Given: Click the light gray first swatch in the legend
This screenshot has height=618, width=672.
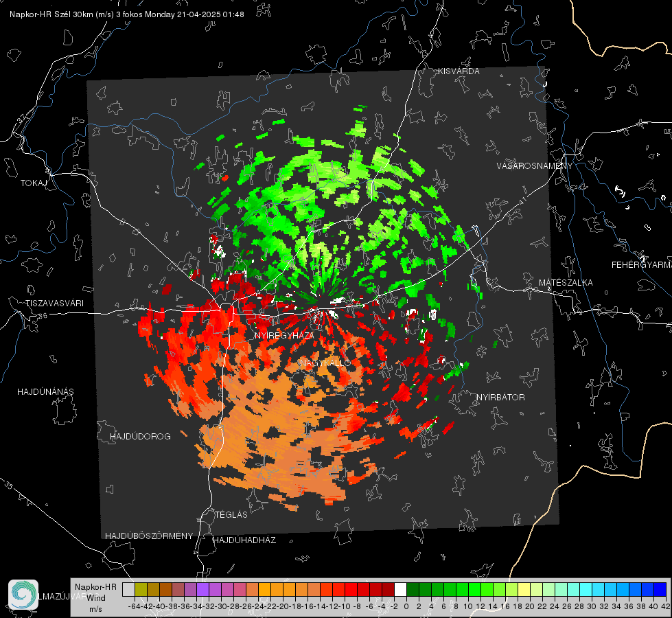Looking at the screenshot, I should pyautogui.click(x=128, y=589).
